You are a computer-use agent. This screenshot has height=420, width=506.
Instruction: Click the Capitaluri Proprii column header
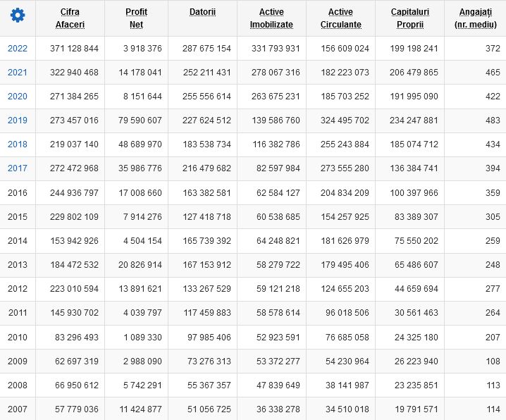(x=410, y=18)
